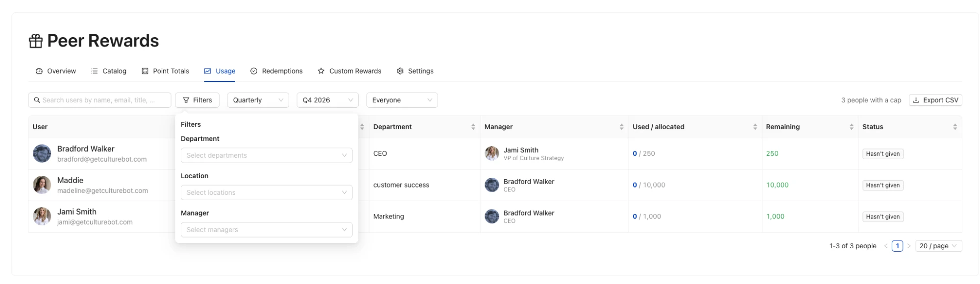The width and height of the screenshot is (980, 284).
Task: Click the Redemptions checkmark circle icon
Action: pyautogui.click(x=254, y=71)
